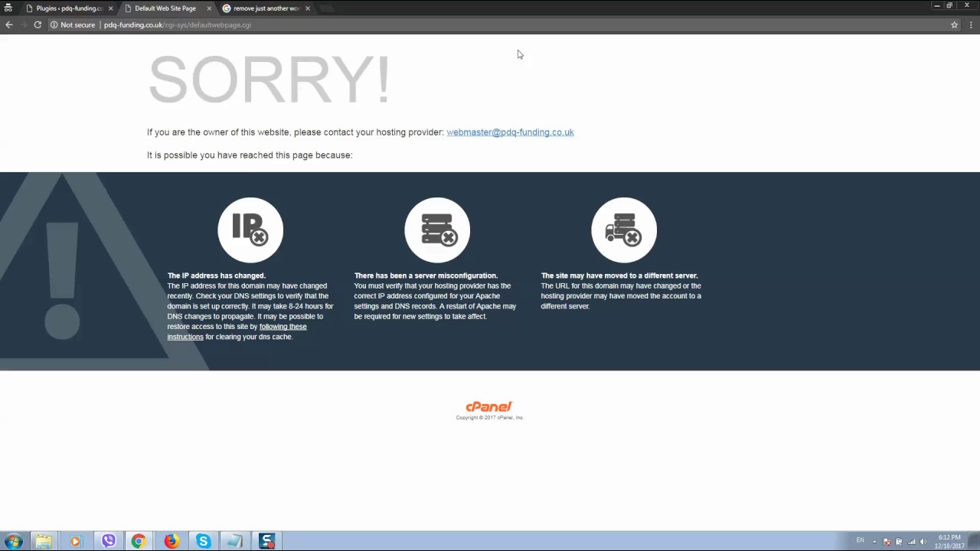
Task: Open the 'following these instructions' link
Action: 237,331
